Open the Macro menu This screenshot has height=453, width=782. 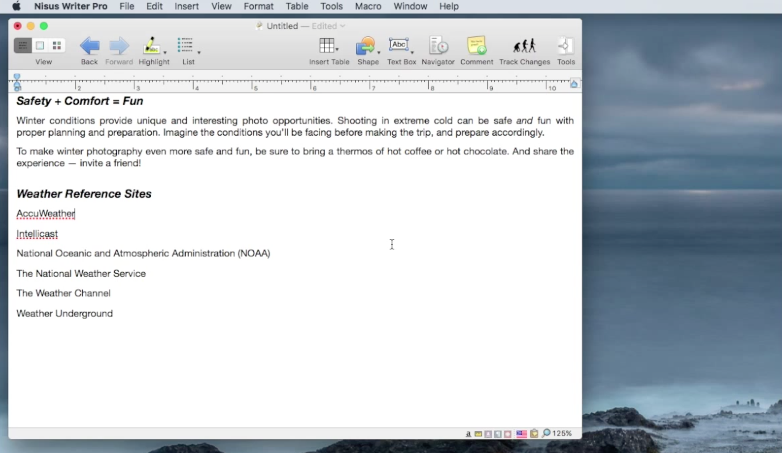coord(368,6)
